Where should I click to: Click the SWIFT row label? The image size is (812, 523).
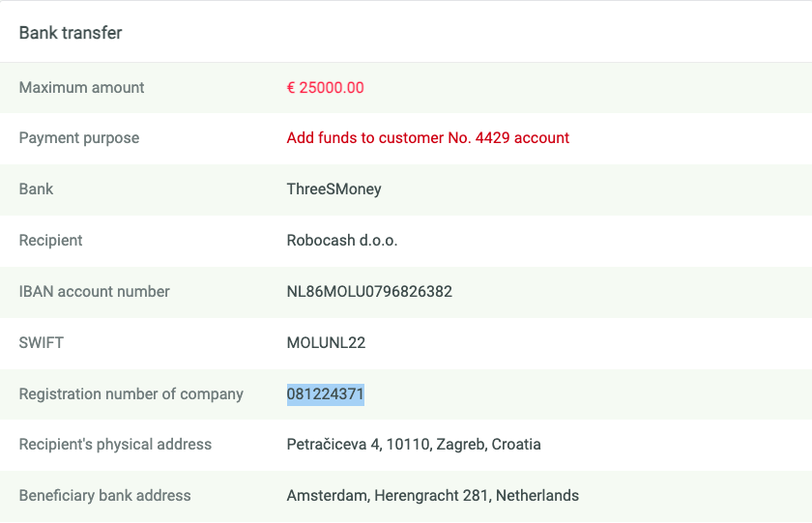click(41, 343)
